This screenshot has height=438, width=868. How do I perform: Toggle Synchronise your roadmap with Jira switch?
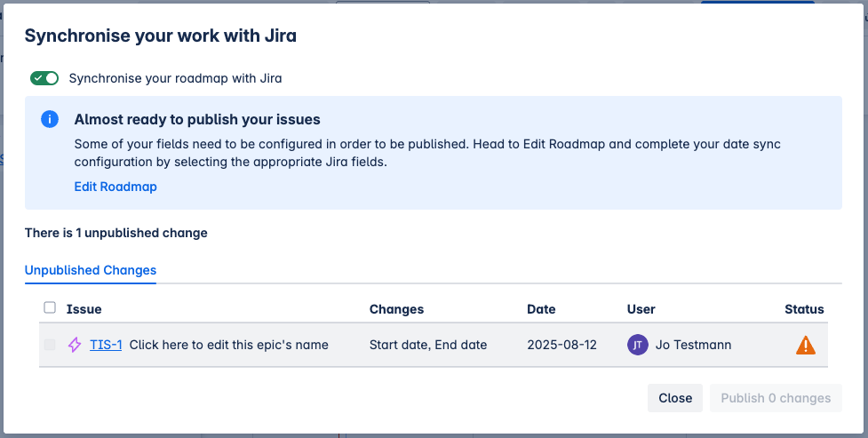click(44, 78)
